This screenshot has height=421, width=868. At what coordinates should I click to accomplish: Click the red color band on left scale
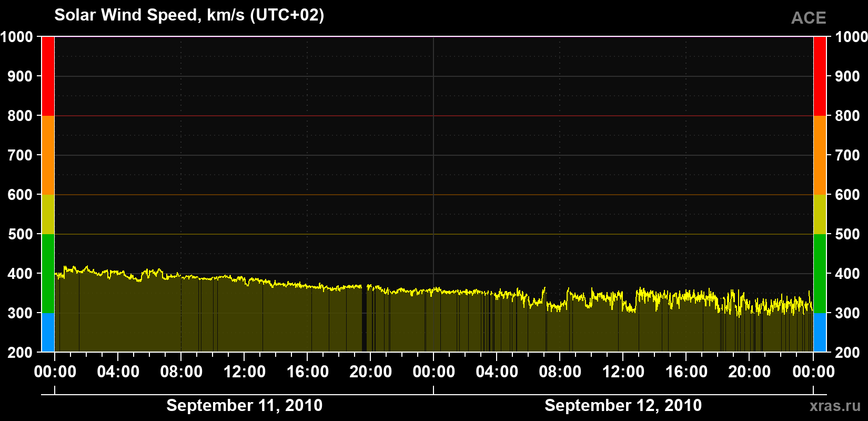48,76
